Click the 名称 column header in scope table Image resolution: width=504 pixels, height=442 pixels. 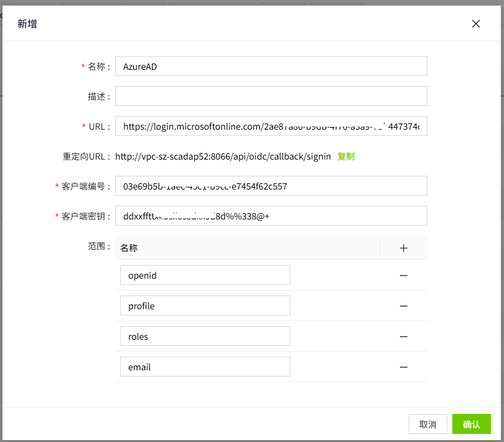129,247
